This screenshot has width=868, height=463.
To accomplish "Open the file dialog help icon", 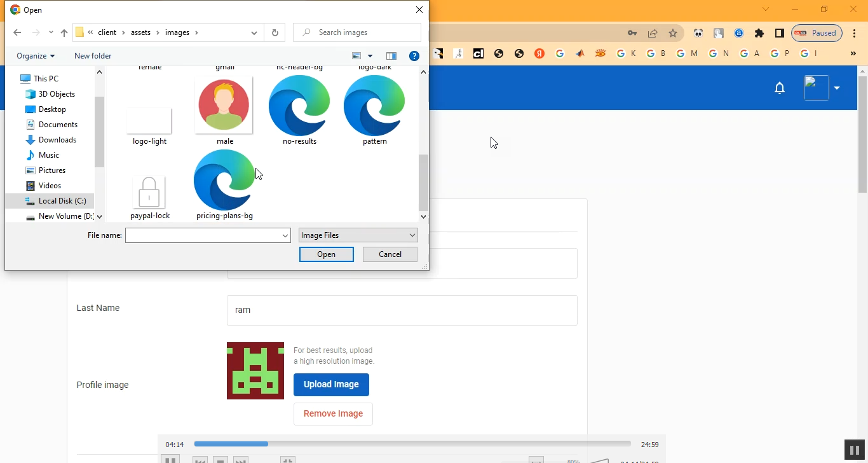I will [x=414, y=56].
